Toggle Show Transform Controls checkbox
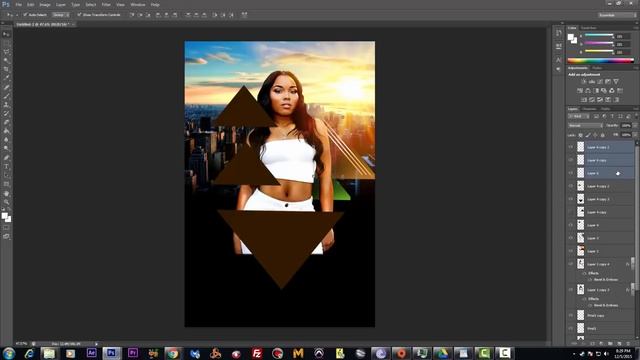Screen dimensions: 640x360 coord(79,15)
